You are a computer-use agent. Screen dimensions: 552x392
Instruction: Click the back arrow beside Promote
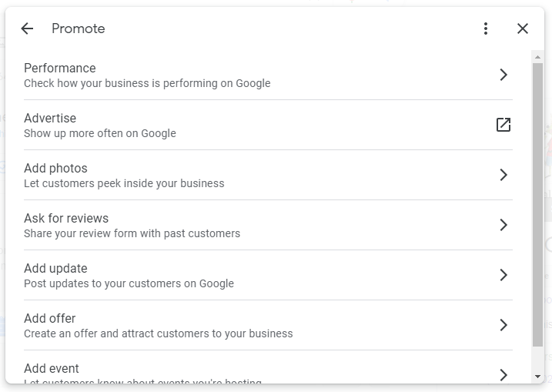[x=27, y=28]
